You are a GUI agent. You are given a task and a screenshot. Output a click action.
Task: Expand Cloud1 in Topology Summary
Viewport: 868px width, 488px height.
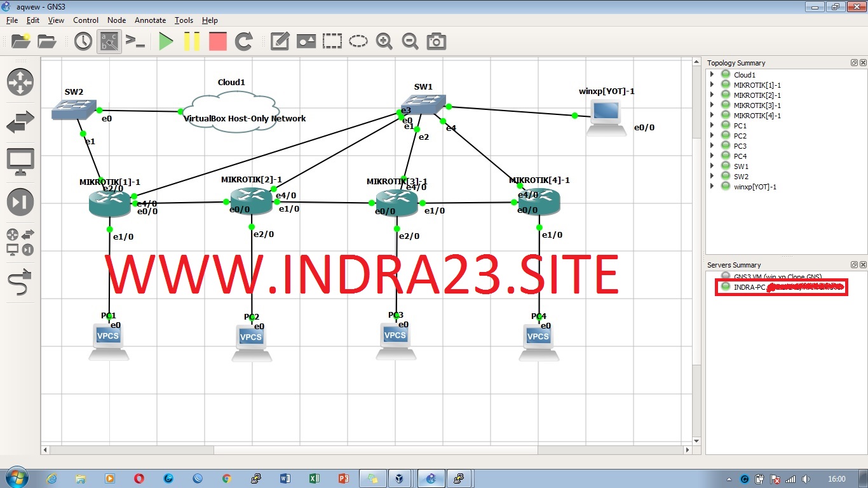712,74
